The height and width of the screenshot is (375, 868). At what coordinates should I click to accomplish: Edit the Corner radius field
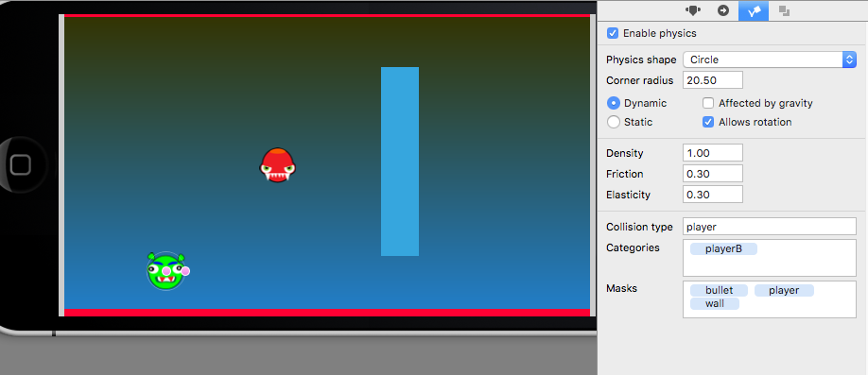tap(712, 80)
